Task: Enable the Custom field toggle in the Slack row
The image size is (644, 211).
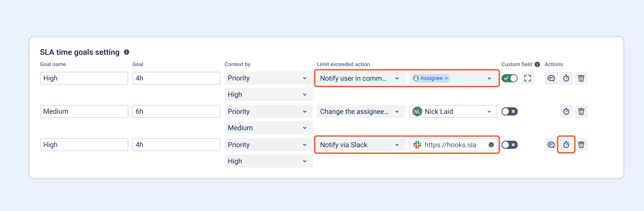Action: click(x=509, y=145)
